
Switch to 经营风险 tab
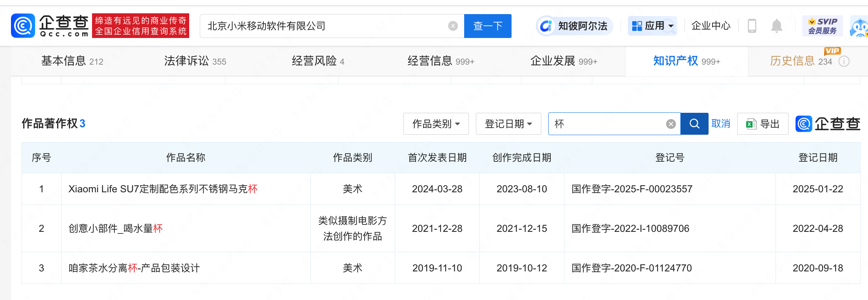tap(318, 61)
